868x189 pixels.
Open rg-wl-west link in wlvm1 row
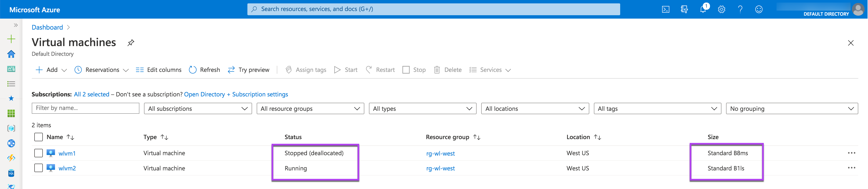[440, 153]
